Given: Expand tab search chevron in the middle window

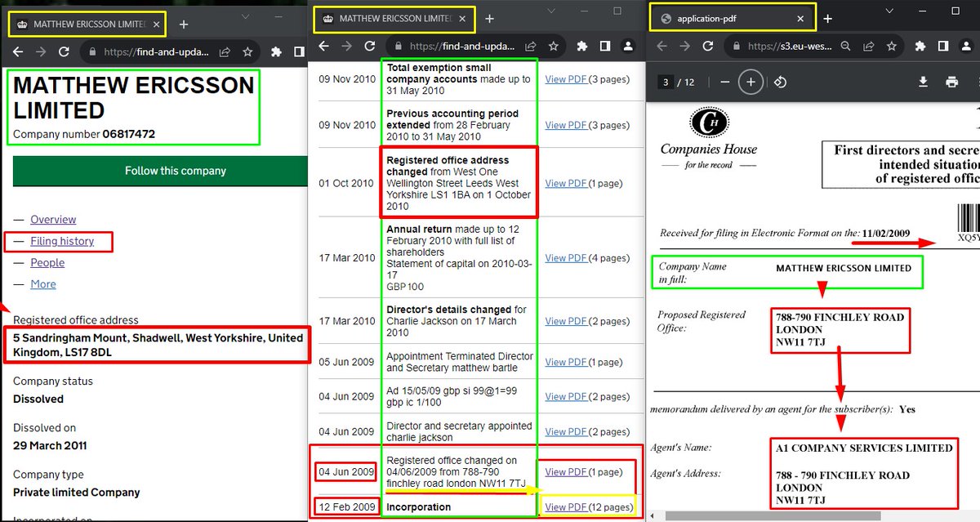Looking at the screenshot, I should (553, 11).
